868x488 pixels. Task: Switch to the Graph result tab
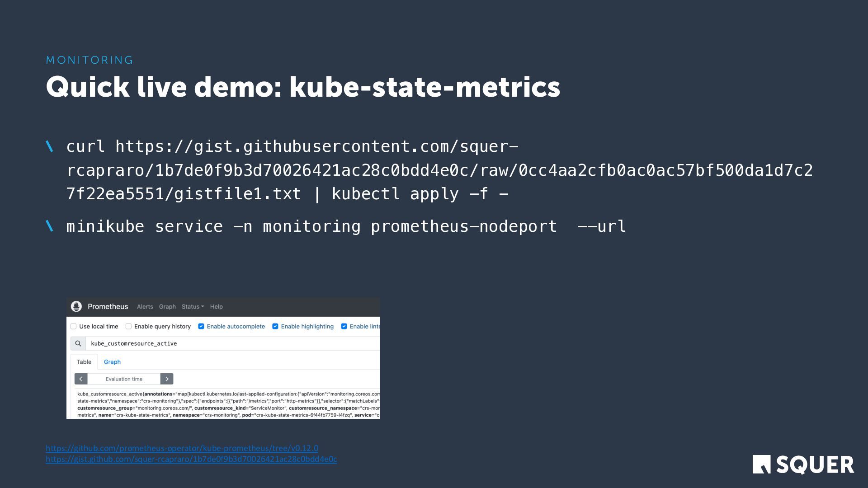pos(112,362)
